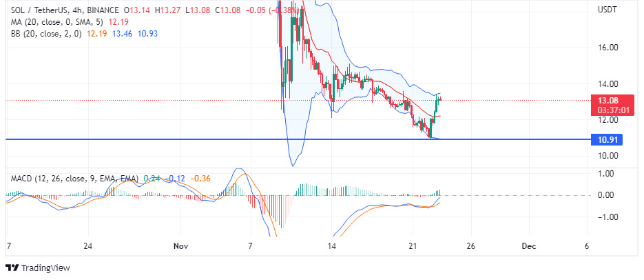This screenshot has width=644, height=280.
Task: Click the 10.00 price axis label
Action: (608, 155)
